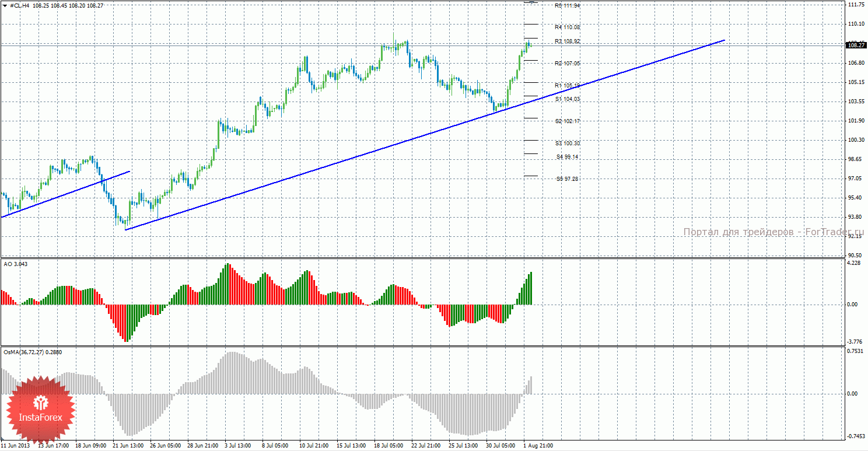Click the S5 97.28 support label
868x451 pixels.
click(567, 179)
